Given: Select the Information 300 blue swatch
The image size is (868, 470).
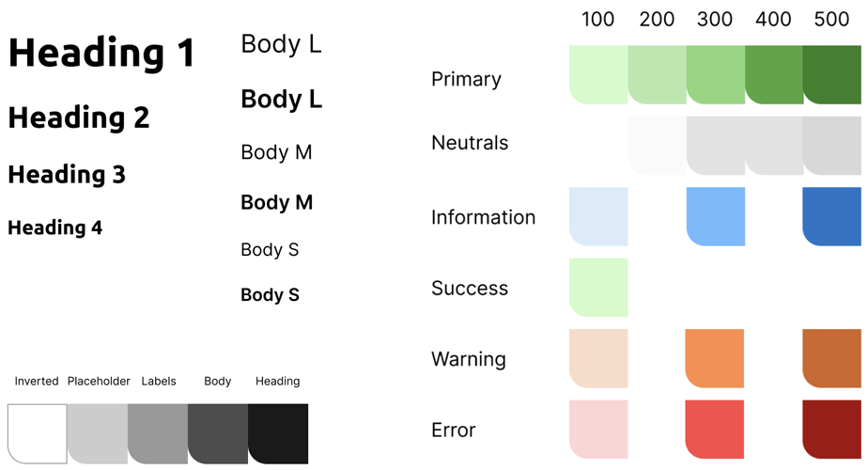Looking at the screenshot, I should (716, 216).
